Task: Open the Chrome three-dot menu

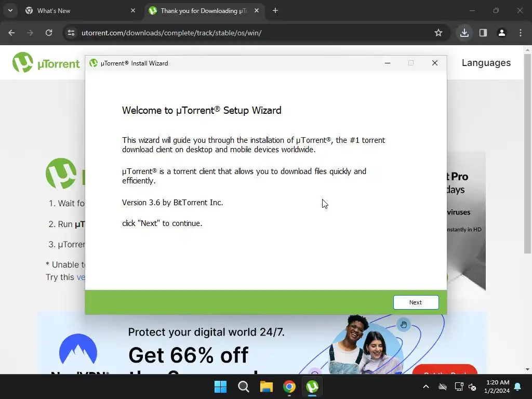Action: coord(521,33)
